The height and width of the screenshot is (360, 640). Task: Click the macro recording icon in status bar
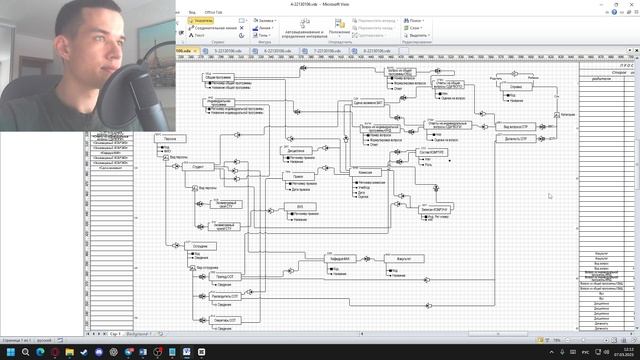(x=60, y=340)
